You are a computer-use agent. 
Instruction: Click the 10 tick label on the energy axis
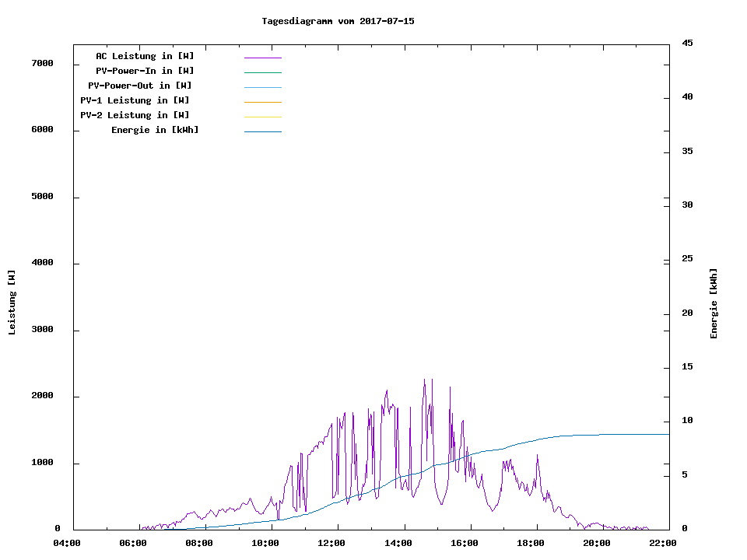point(687,421)
